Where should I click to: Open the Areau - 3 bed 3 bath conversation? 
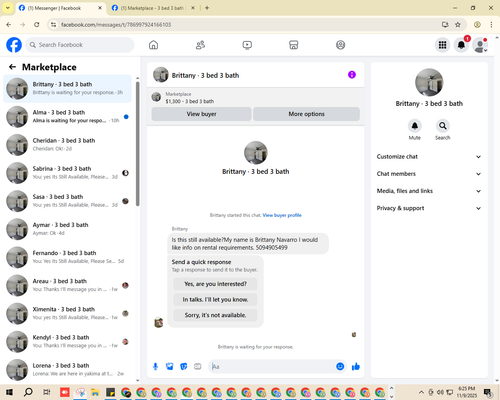(67, 285)
